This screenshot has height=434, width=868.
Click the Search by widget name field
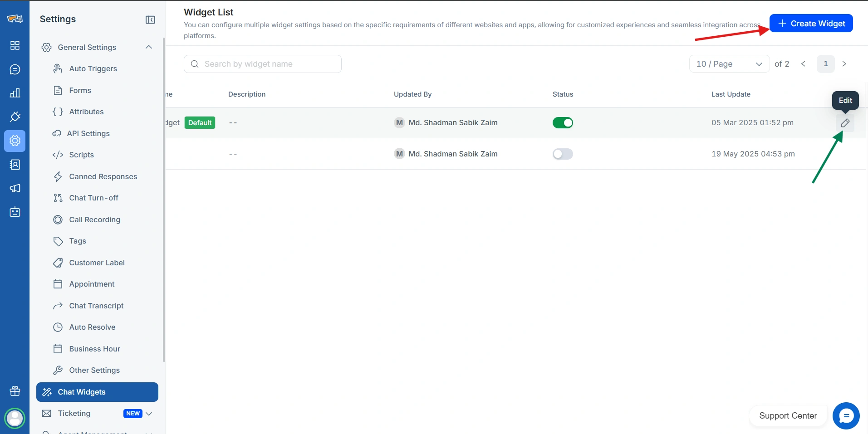click(268, 64)
